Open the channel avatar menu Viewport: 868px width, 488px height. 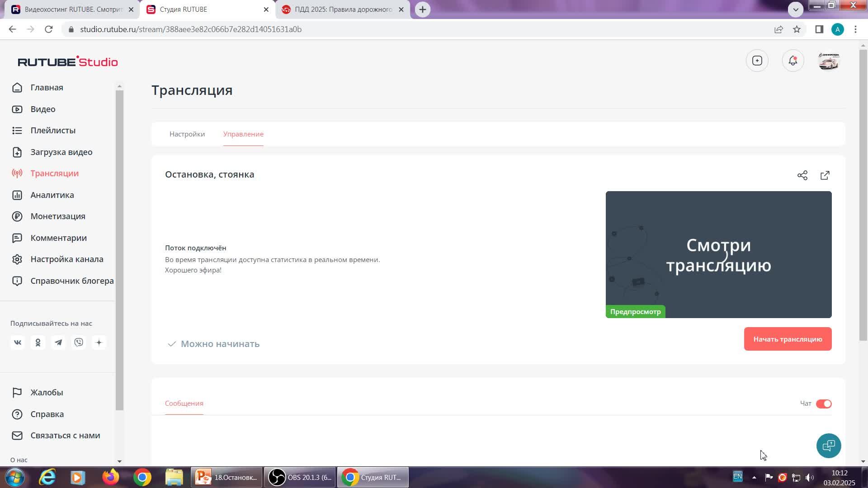[x=829, y=61]
